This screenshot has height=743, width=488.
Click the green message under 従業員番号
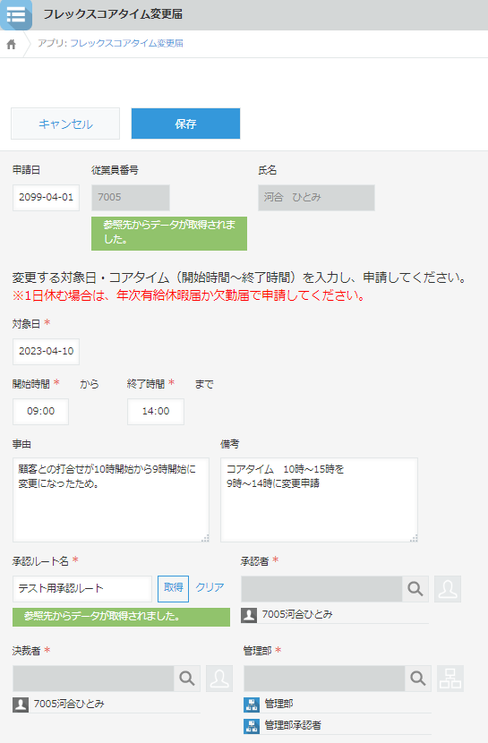tap(169, 233)
